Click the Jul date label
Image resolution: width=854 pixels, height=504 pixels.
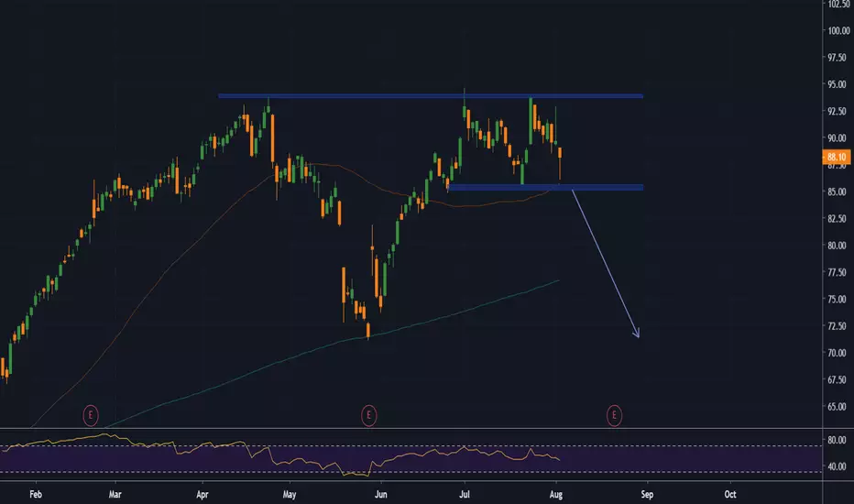pyautogui.click(x=465, y=495)
